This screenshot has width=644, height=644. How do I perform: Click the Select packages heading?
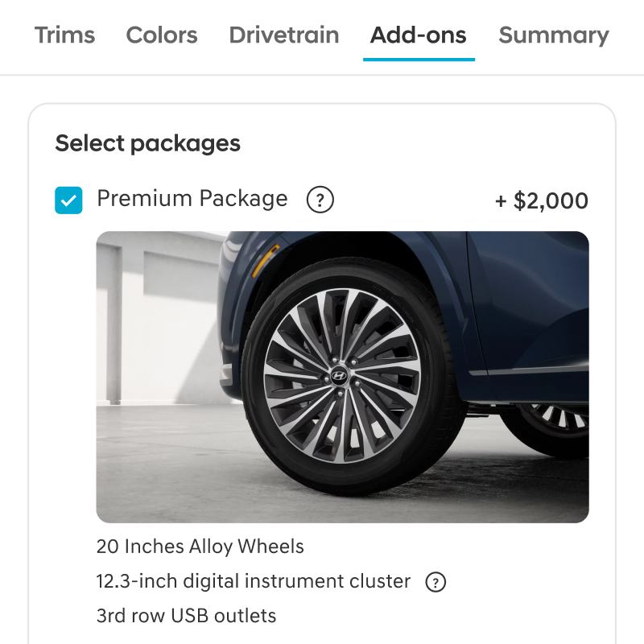[148, 143]
